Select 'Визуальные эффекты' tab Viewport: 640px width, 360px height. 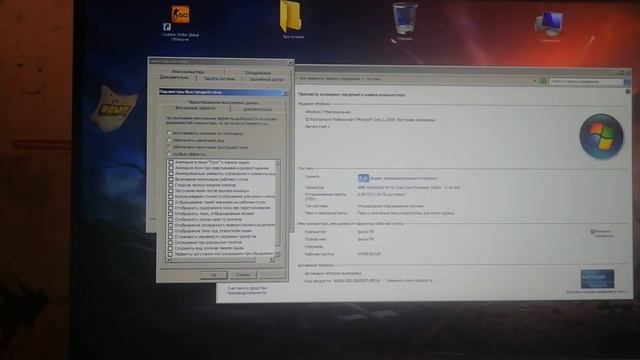pos(196,108)
